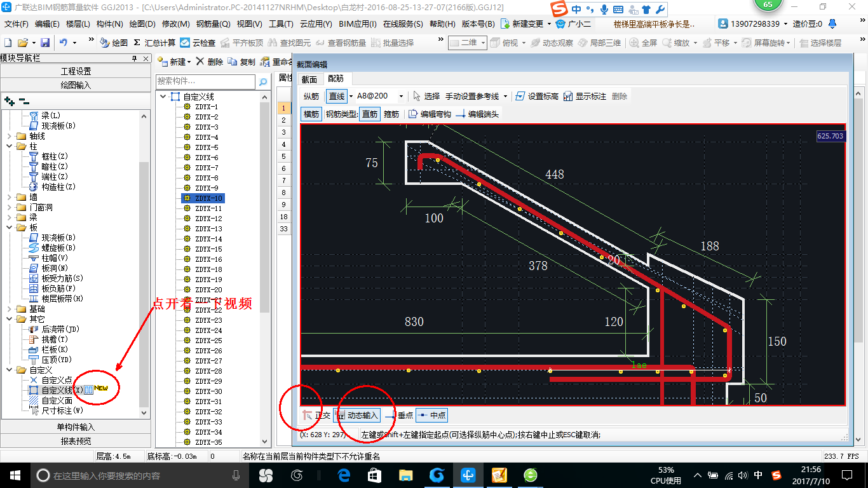The height and width of the screenshot is (488, 868).
Task: Toggle 中点 midpoint snap
Action: point(431,415)
